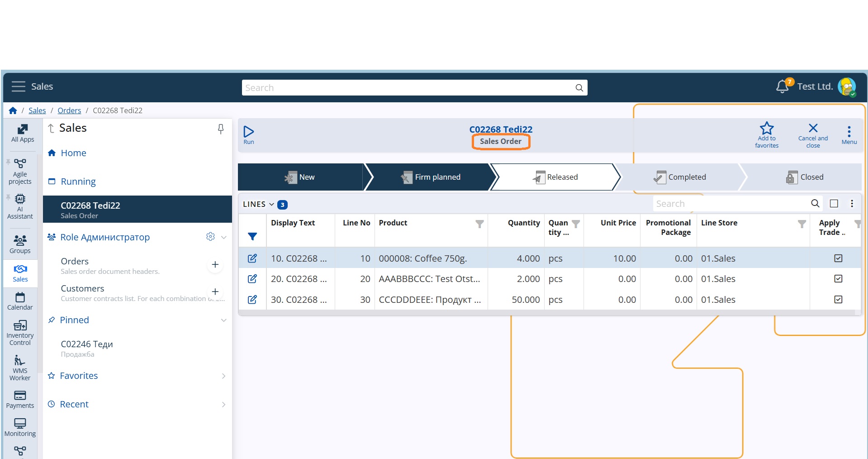Image resolution: width=868 pixels, height=459 pixels.
Task: Edit line 10 Coffee 750g
Action: [x=252, y=258]
